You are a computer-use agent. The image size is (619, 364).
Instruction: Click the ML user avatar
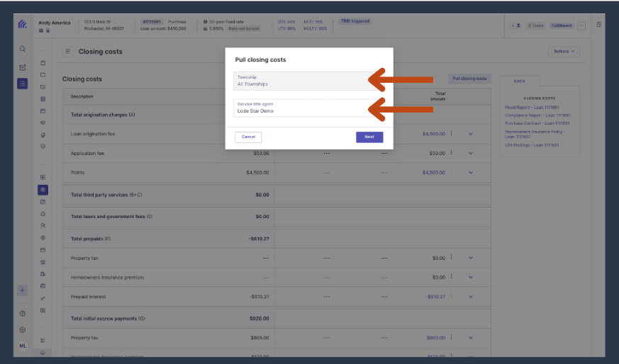23,346
